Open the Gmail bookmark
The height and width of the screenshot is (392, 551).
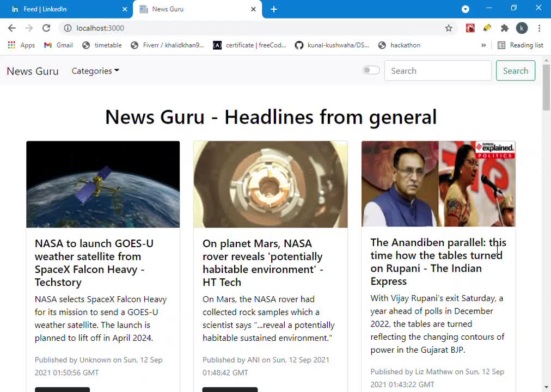(x=58, y=45)
